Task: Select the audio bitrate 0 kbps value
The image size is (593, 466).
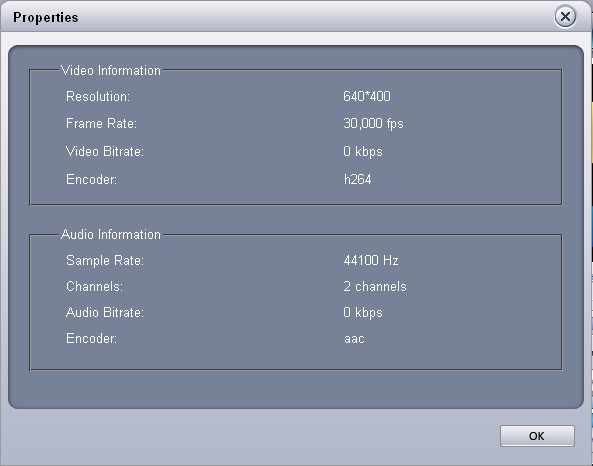Action: [x=363, y=313]
